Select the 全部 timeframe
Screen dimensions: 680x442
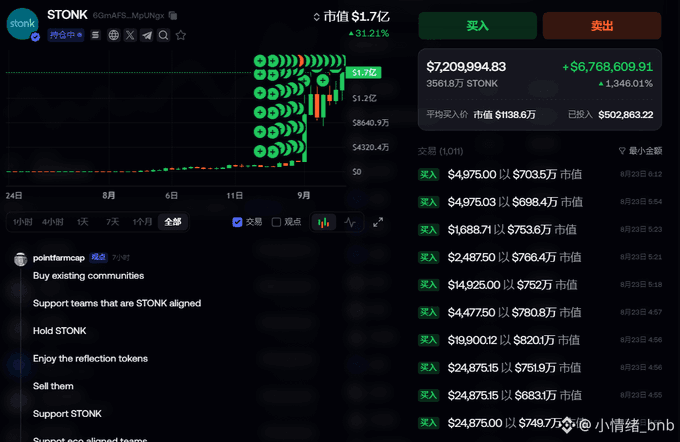click(x=173, y=222)
